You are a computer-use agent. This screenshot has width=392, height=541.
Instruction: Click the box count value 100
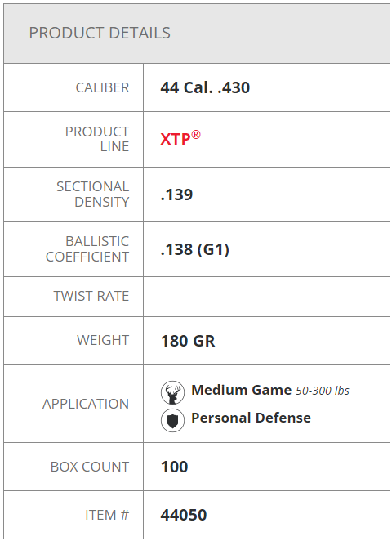[x=175, y=467]
